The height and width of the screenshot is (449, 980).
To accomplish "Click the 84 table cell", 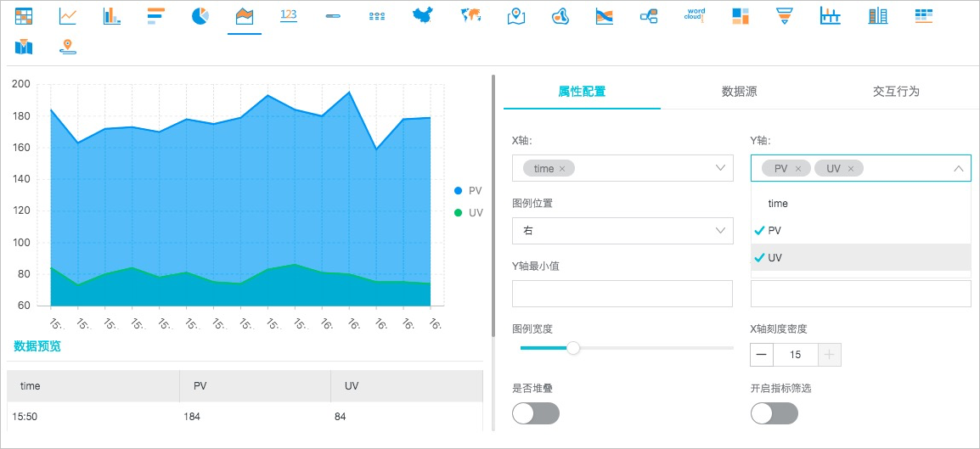I will coord(407,417).
